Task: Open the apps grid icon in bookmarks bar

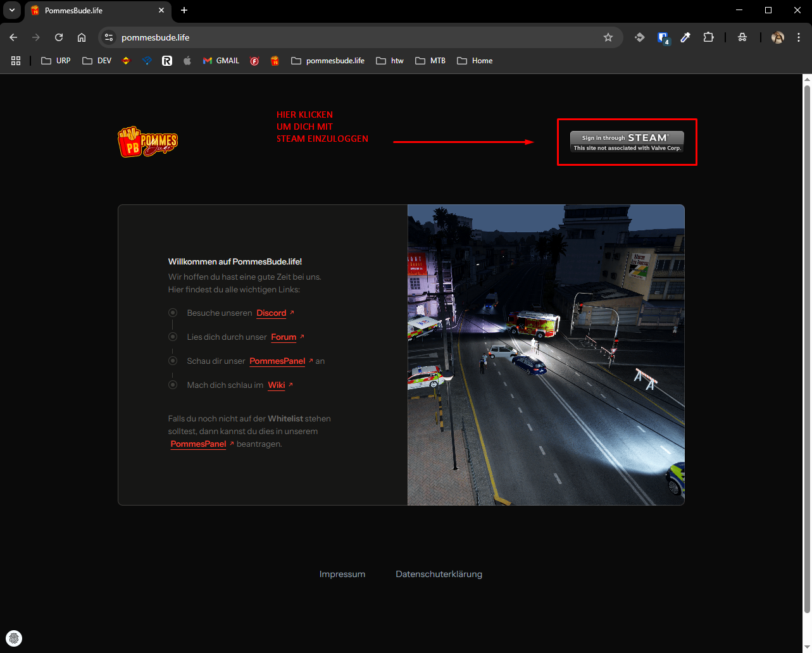Action: pos(16,61)
